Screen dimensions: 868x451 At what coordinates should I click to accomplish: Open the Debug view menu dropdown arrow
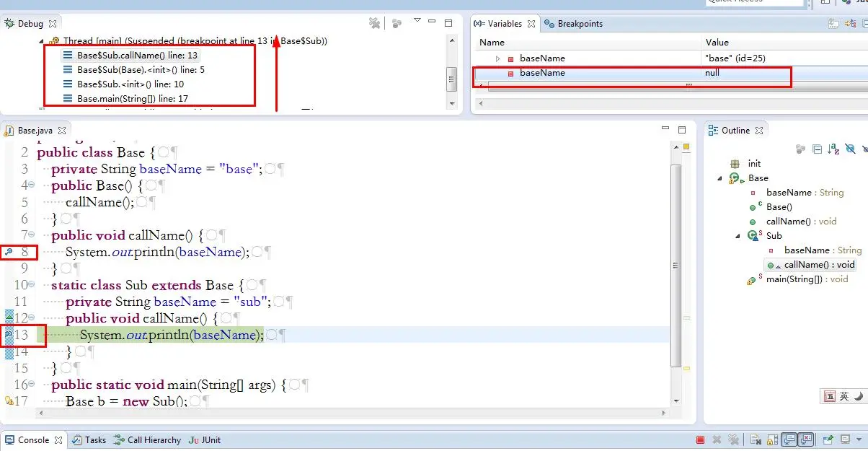click(x=417, y=22)
